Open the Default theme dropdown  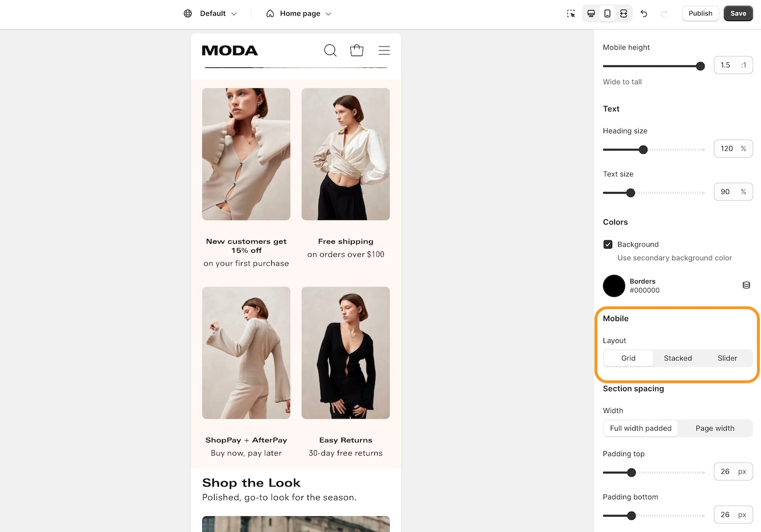pos(211,13)
